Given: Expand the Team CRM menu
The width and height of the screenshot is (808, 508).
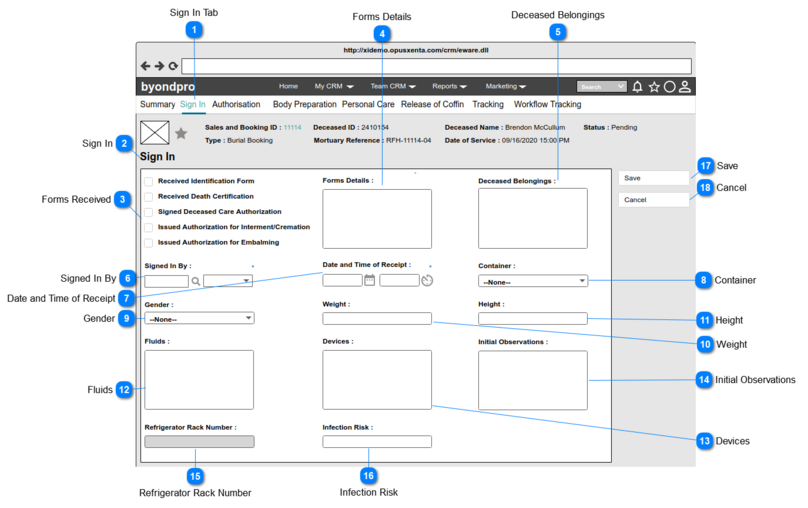Looking at the screenshot, I should (x=393, y=87).
